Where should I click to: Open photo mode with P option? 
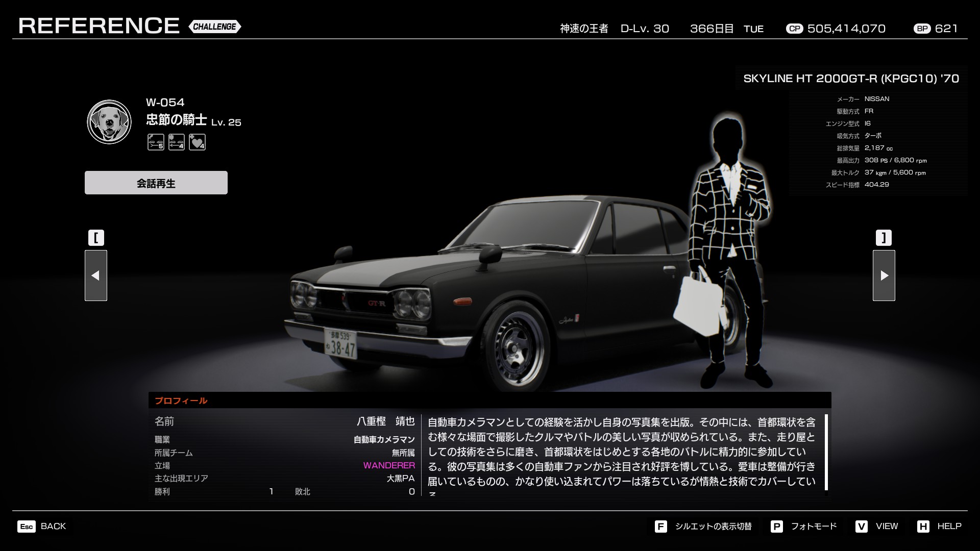[x=804, y=526]
